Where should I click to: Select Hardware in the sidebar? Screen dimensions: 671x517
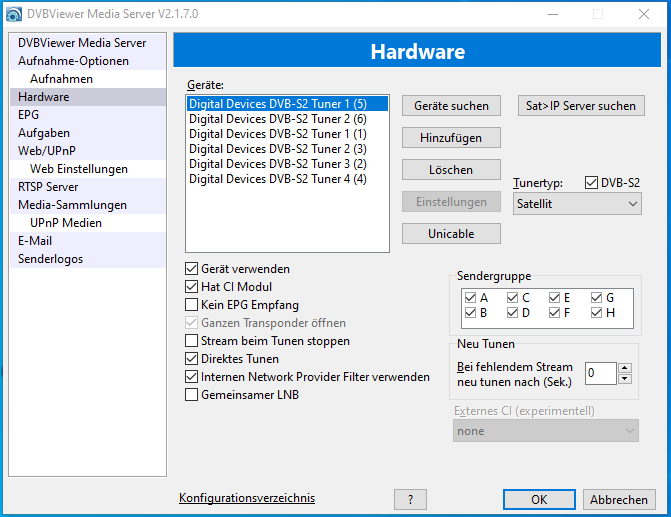click(88, 97)
